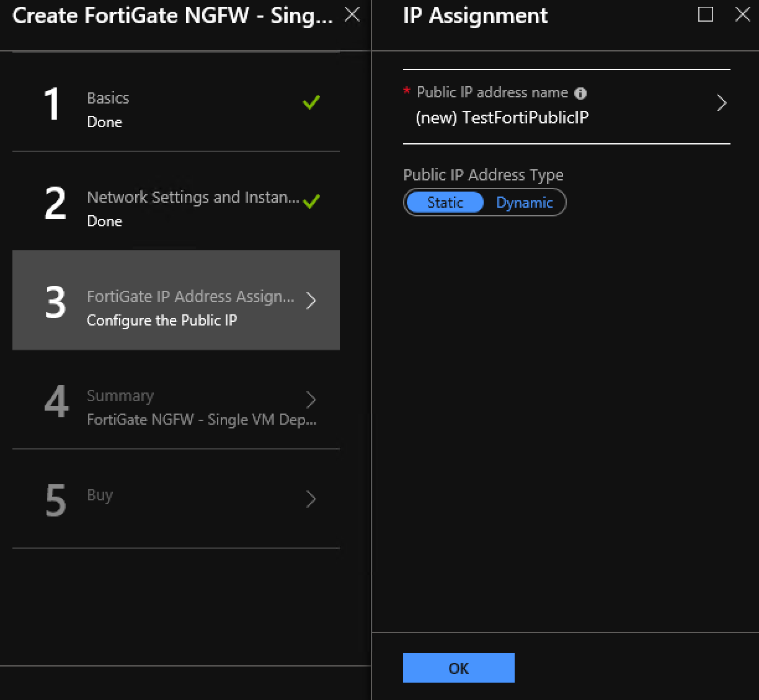Maximize the IP Assignment blade
This screenshot has height=700, width=759.
pos(706,14)
